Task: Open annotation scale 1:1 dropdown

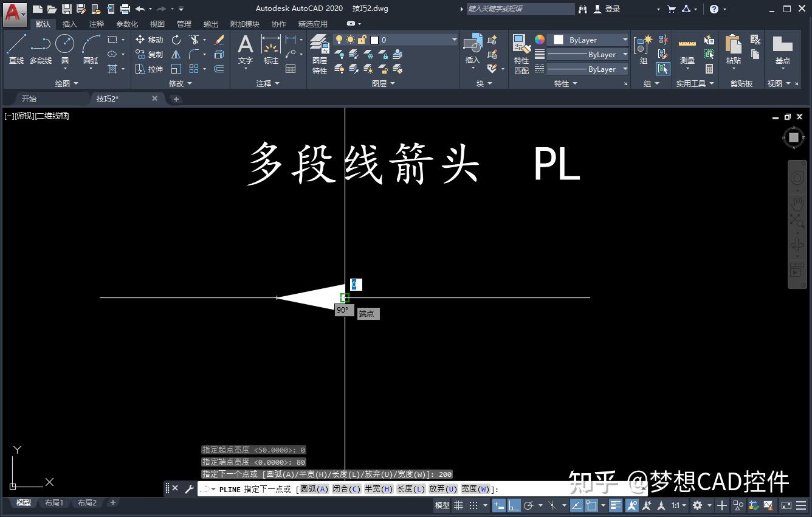Action: [x=679, y=505]
